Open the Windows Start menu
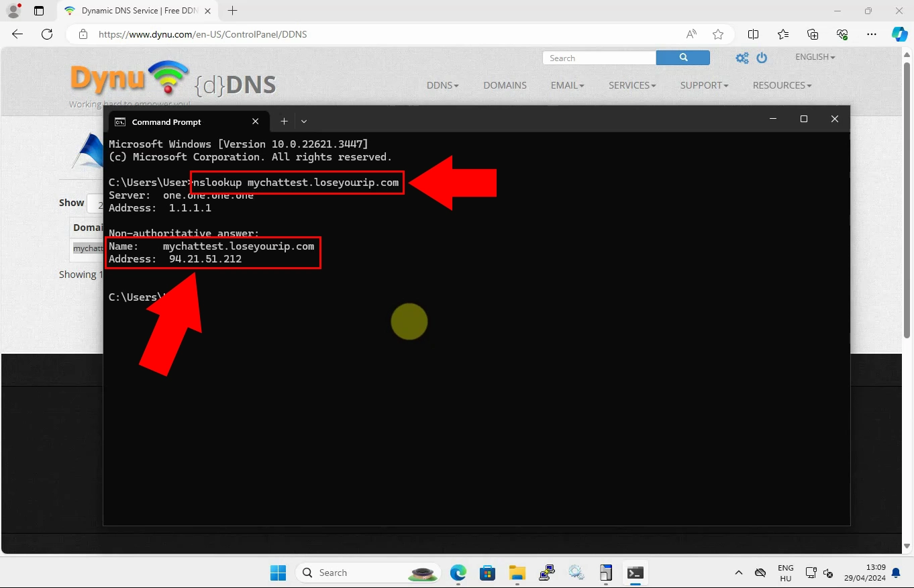 tap(278, 573)
